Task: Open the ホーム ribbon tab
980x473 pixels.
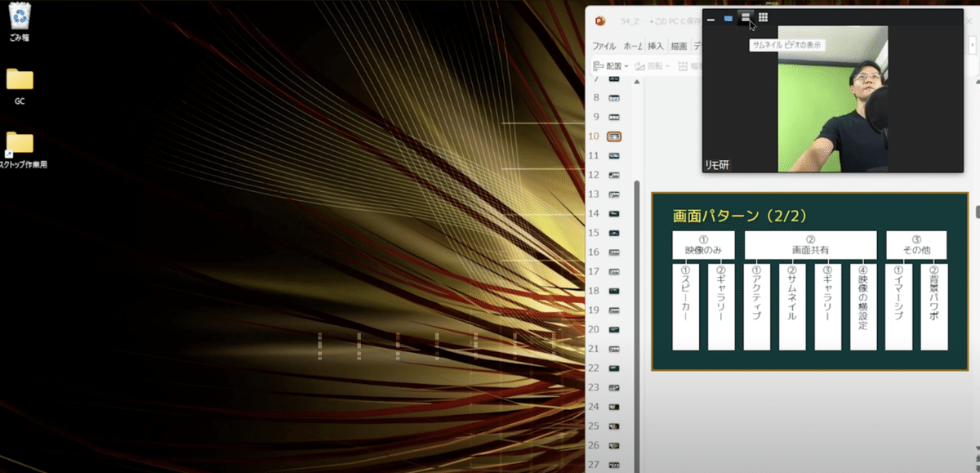Action: 631,46
